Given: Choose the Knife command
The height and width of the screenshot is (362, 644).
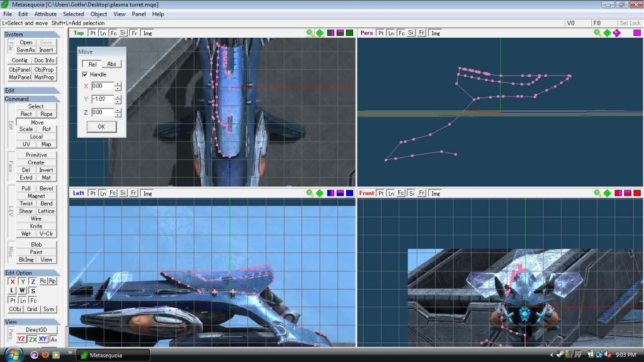Looking at the screenshot, I should pos(36,226).
